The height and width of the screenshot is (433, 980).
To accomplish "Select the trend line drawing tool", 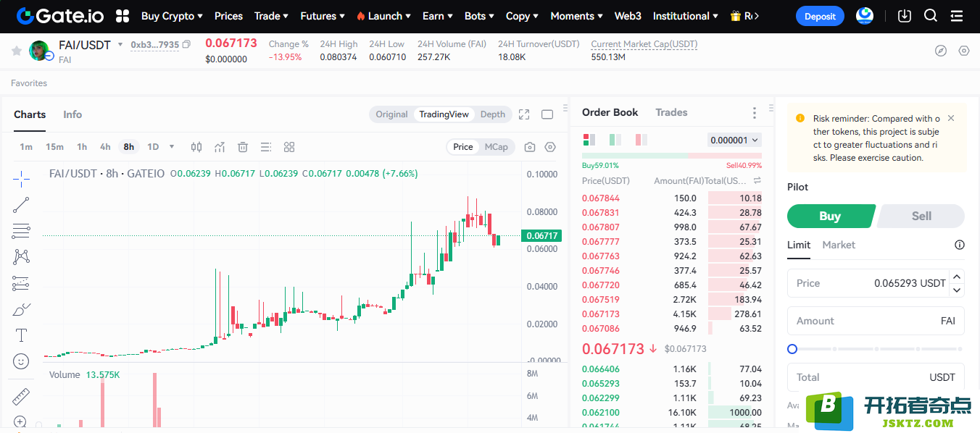I will [21, 205].
